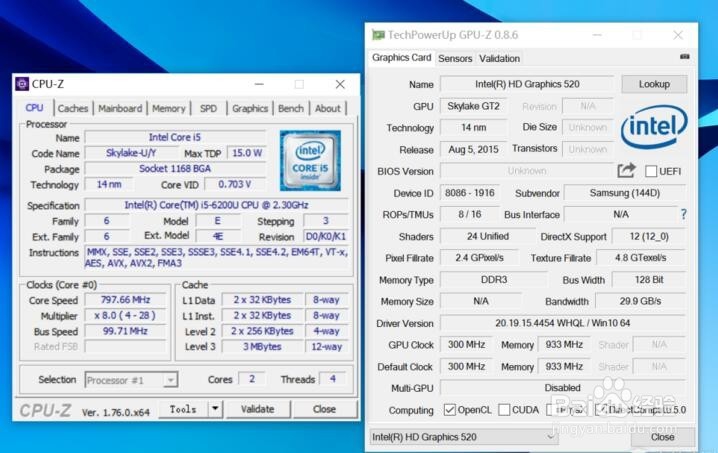Click the Cores value 2
Viewport: 718px width, 453px height.
tap(252, 379)
